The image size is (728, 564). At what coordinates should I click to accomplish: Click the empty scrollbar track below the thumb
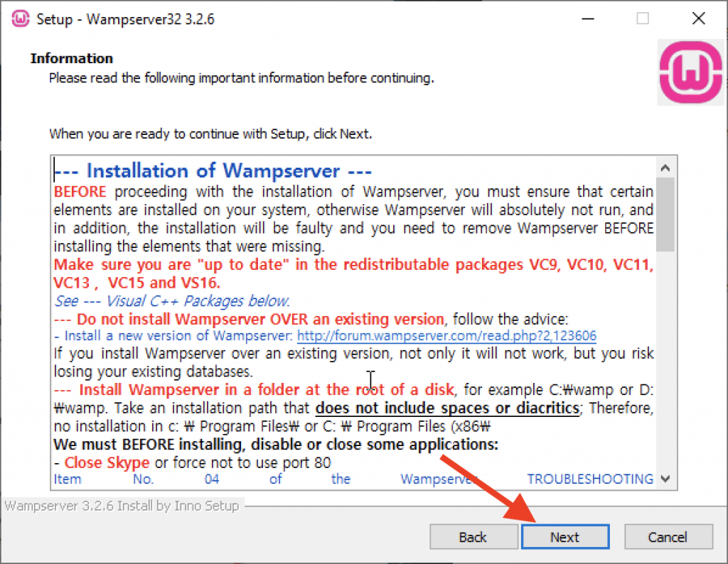(665, 360)
